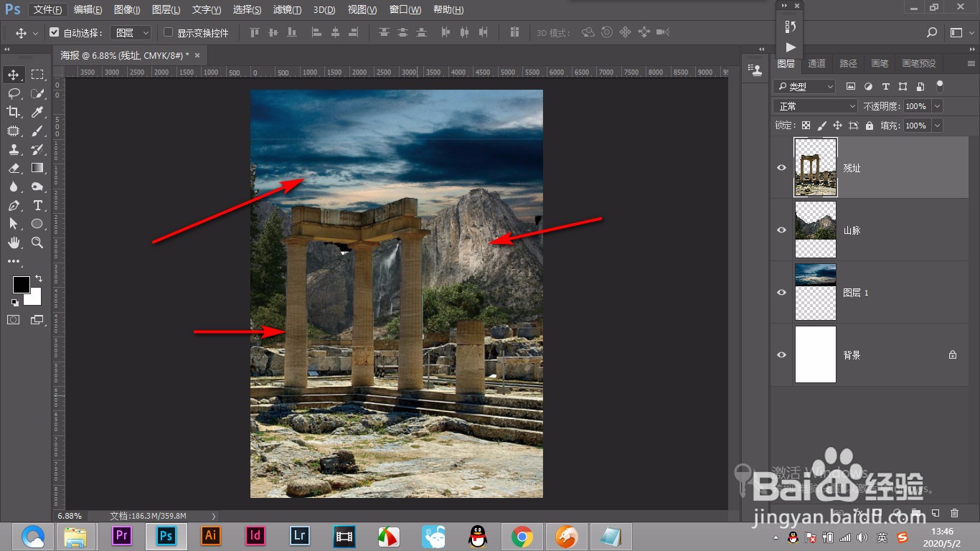Select the Zoom magnifier tool
The height and width of the screenshot is (551, 980).
[37, 242]
